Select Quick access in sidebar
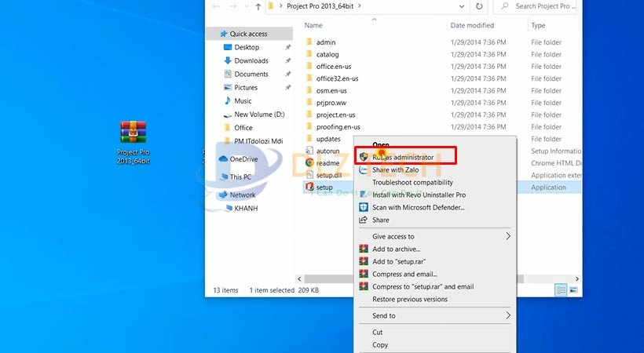 pyautogui.click(x=248, y=34)
